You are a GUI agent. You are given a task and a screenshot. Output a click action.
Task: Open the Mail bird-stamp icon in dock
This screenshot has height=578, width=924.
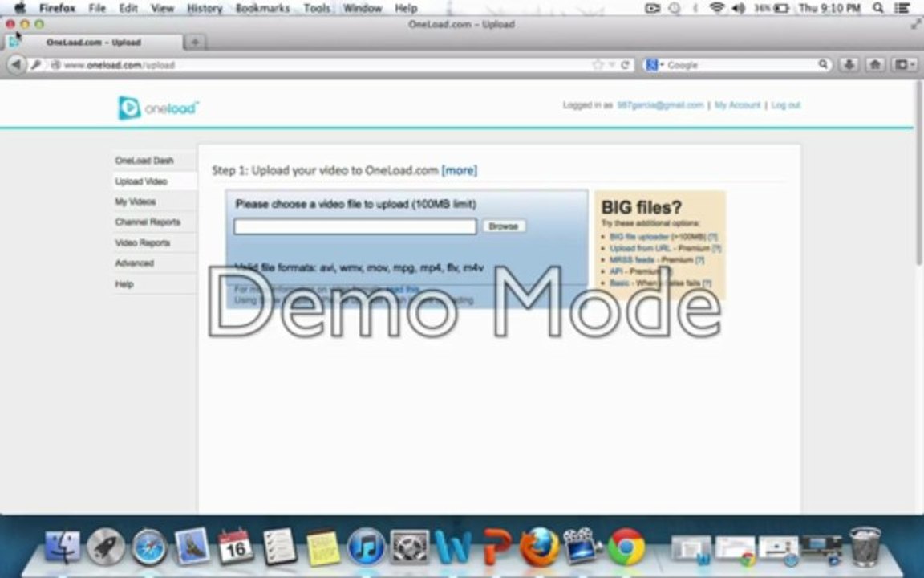[192, 546]
